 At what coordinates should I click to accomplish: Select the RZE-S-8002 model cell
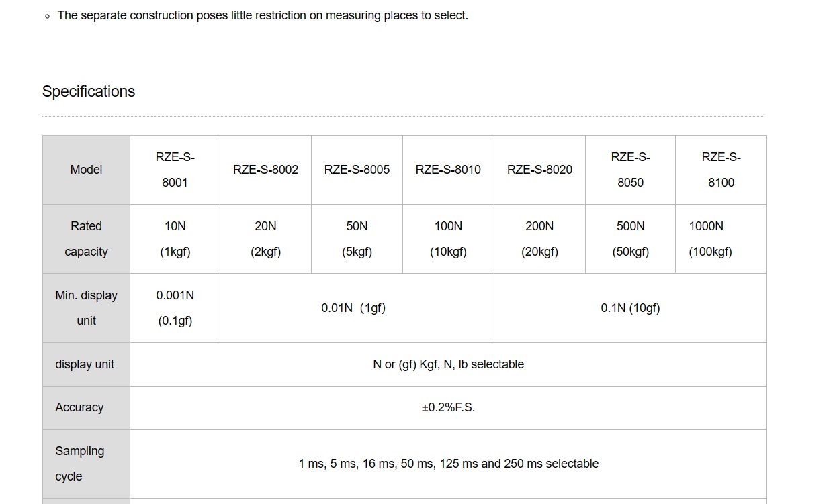point(265,170)
